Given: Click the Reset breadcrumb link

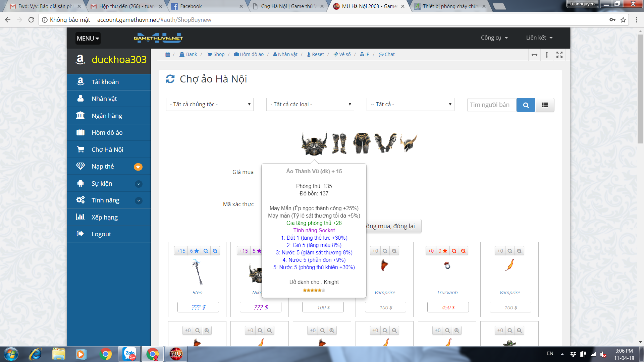Looking at the screenshot, I should 315,54.
